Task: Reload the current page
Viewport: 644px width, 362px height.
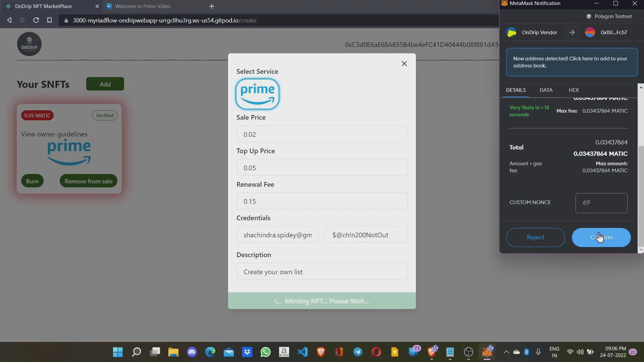Action: click(36, 20)
